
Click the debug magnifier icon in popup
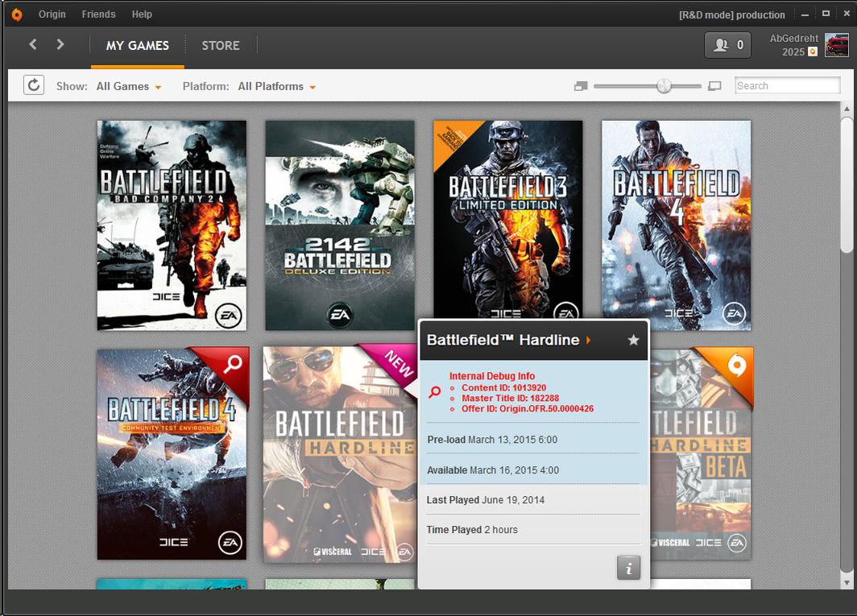(x=434, y=392)
